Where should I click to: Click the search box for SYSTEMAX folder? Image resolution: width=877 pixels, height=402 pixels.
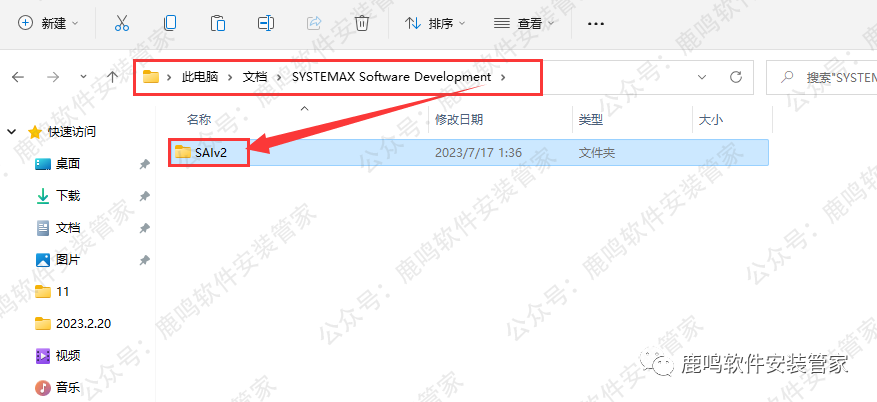coord(822,77)
